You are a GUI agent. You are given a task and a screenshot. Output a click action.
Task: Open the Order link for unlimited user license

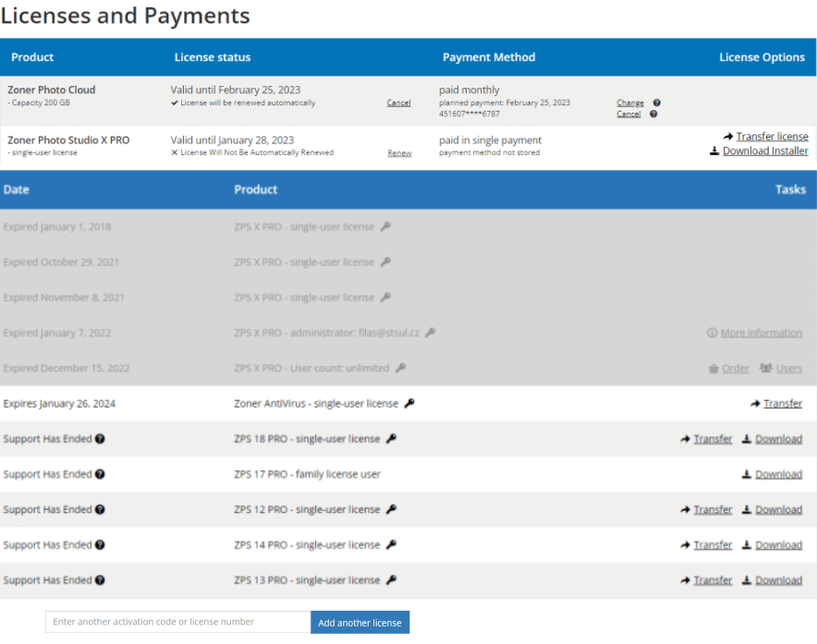[x=736, y=369]
